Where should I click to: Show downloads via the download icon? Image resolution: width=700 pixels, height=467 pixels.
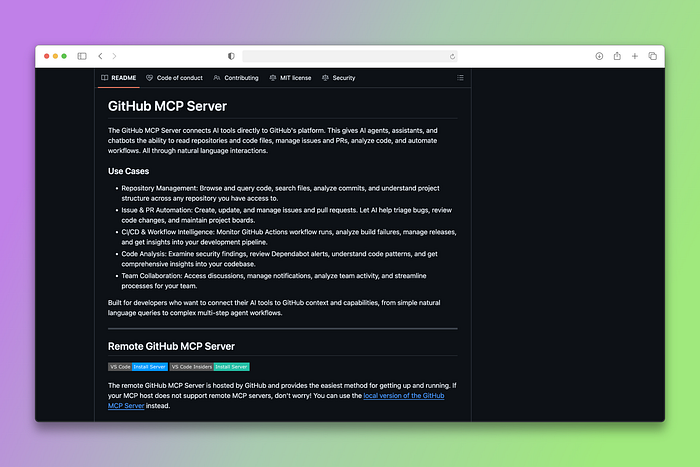[599, 56]
